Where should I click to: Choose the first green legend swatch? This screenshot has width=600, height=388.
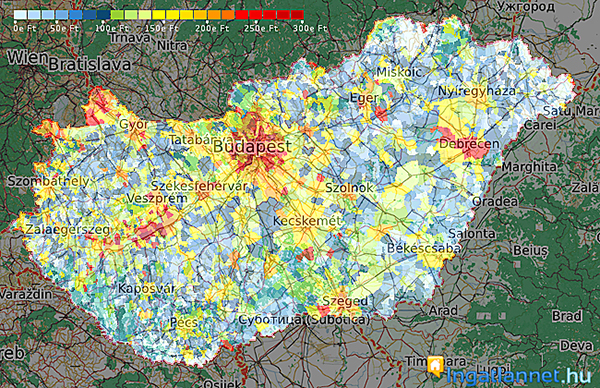(117, 15)
